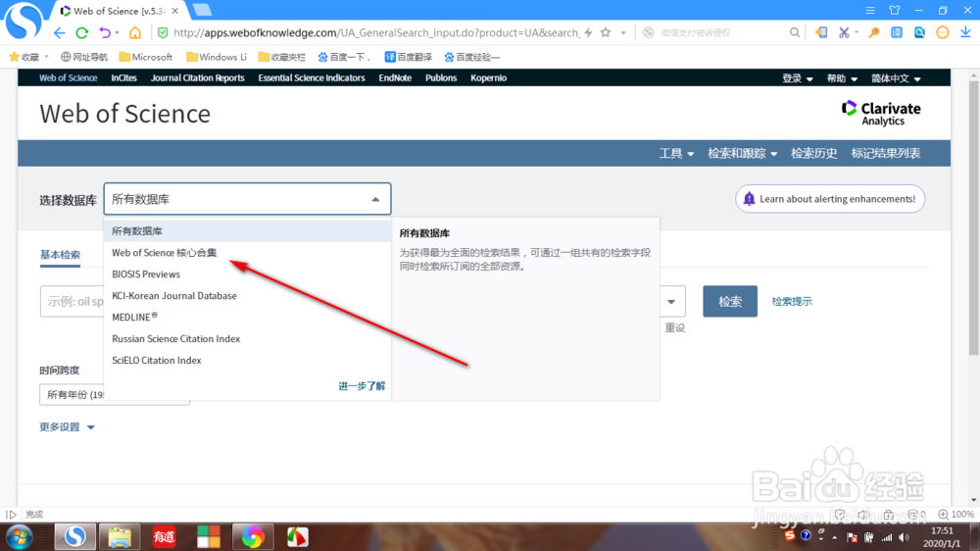
Task: Change language via 简体中文 dropdown
Action: point(896,78)
